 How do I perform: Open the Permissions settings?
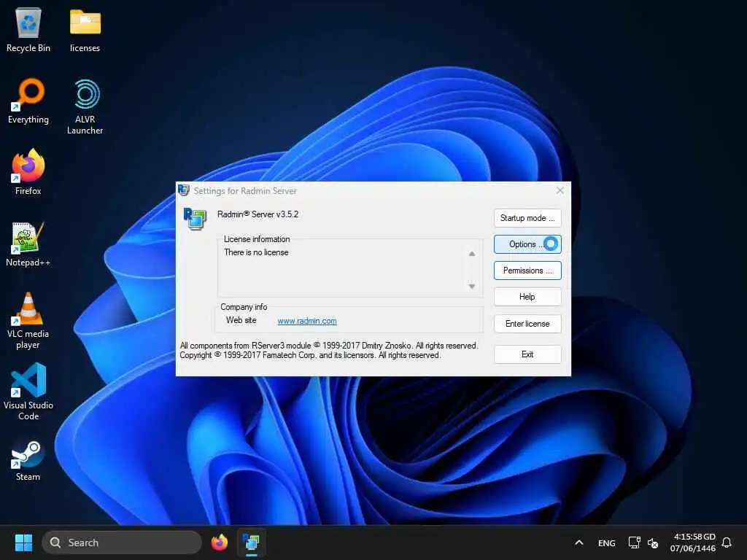pos(527,271)
